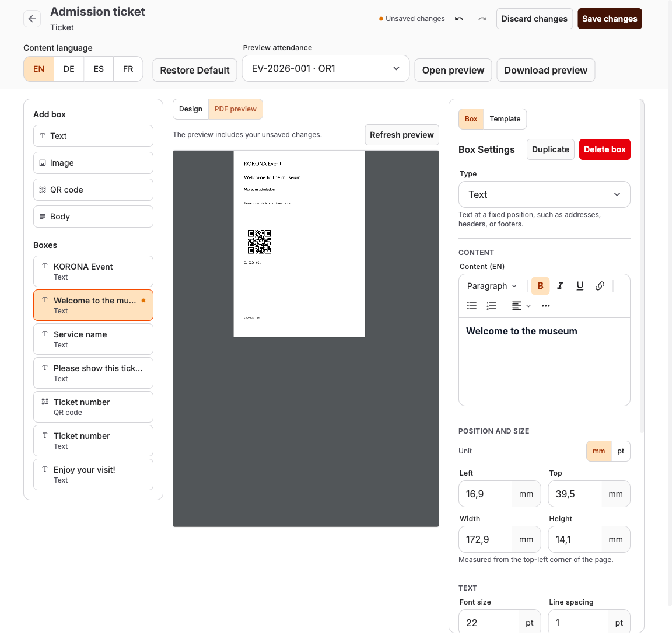This screenshot has width=672, height=642.
Task: Click the QR code in the preview
Action: tap(260, 242)
